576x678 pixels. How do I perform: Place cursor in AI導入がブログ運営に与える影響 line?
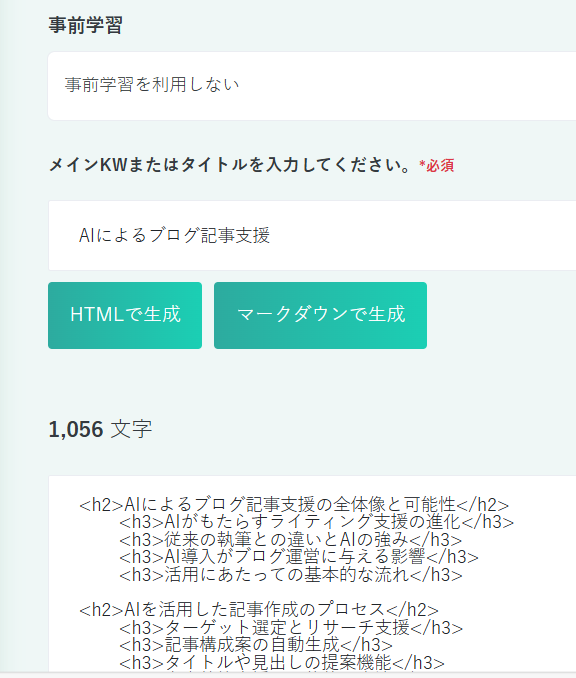pos(299,557)
